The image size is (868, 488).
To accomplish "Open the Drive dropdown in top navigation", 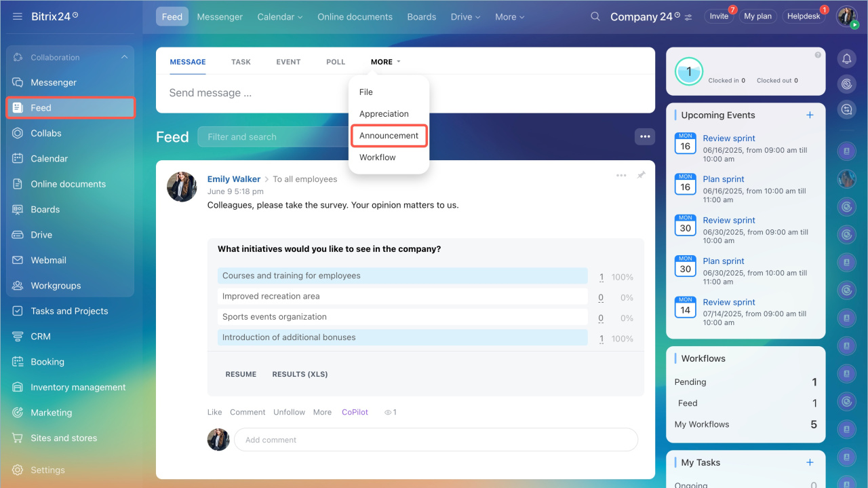I will tap(465, 17).
